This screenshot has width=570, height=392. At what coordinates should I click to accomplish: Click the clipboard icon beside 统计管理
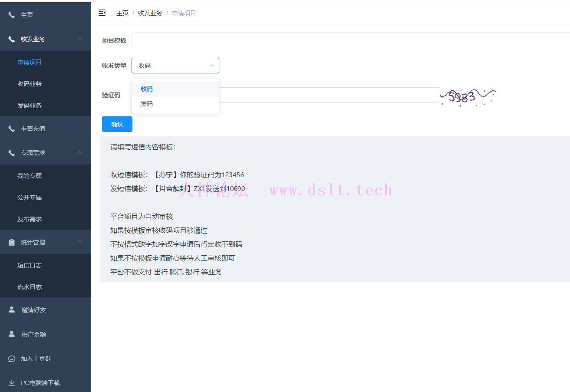click(12, 242)
